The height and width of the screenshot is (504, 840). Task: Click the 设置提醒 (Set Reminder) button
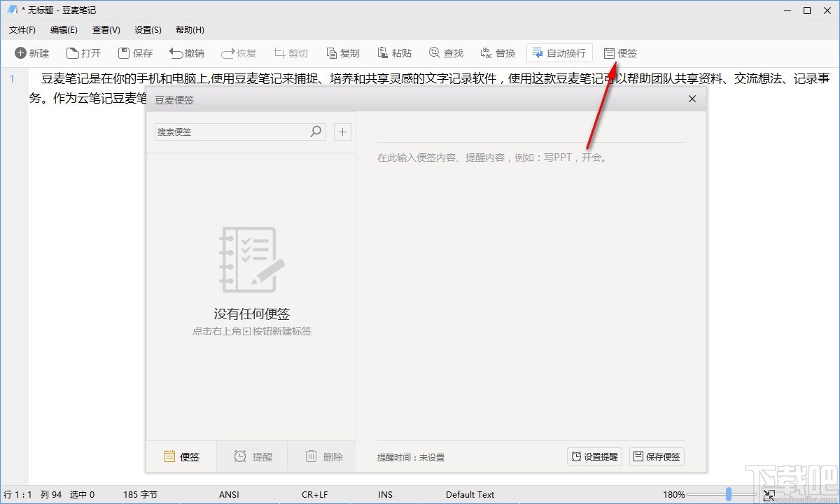click(594, 456)
